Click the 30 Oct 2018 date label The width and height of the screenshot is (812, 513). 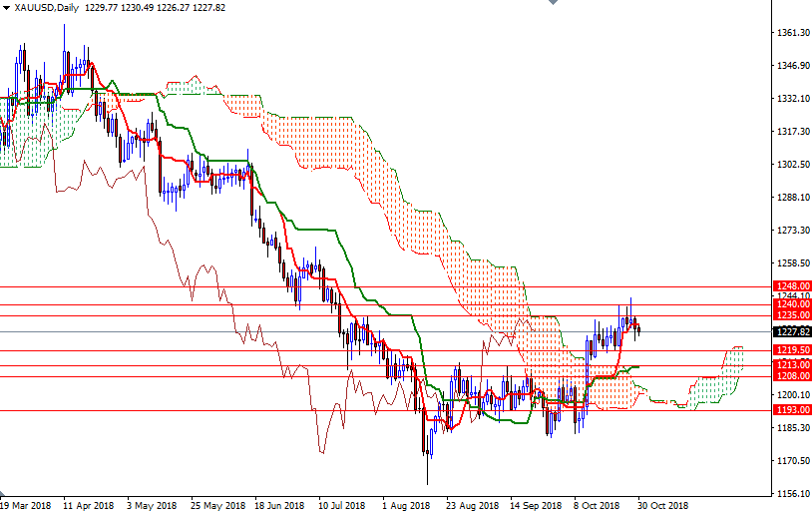tap(663, 505)
